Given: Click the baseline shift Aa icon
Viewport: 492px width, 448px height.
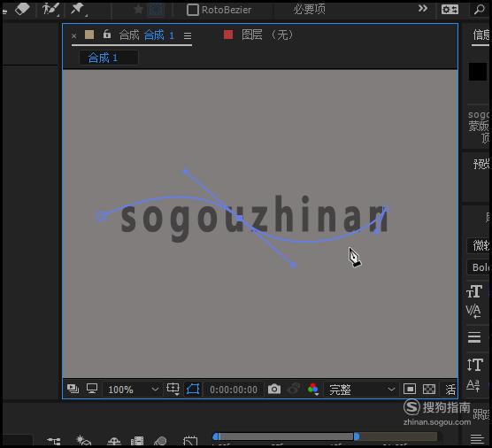Looking at the screenshot, I should [473, 385].
